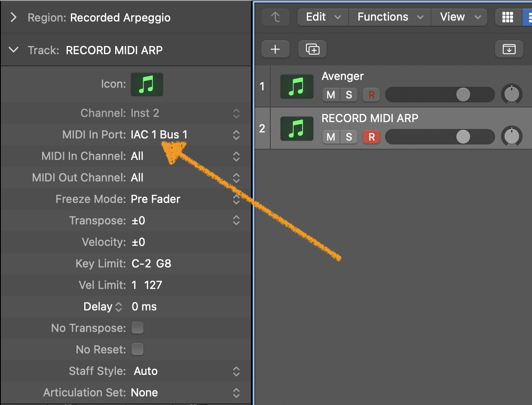The image size is (532, 405).
Task: Click the Velocity ±0 value
Action: coord(138,242)
